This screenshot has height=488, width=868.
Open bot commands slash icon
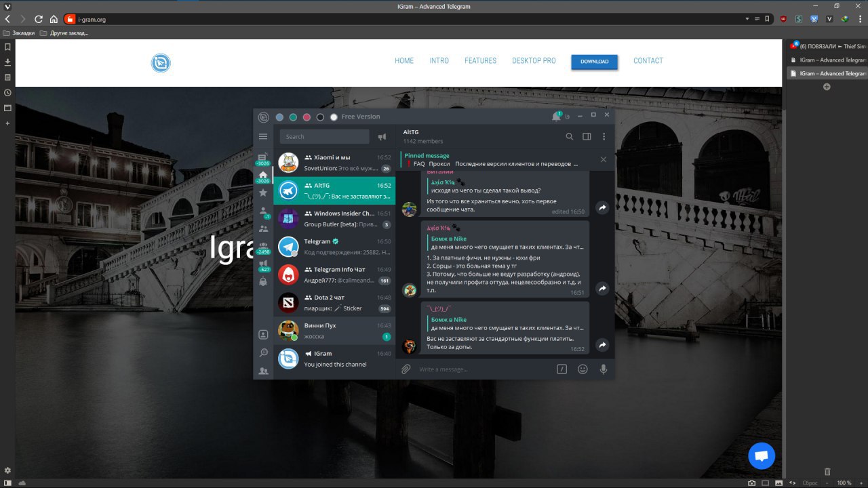561,369
